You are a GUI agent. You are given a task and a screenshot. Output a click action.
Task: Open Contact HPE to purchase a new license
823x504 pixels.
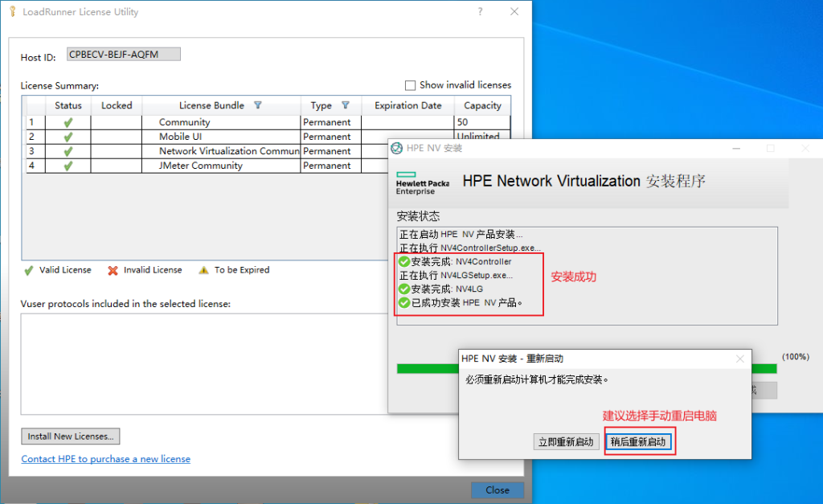tap(105, 459)
